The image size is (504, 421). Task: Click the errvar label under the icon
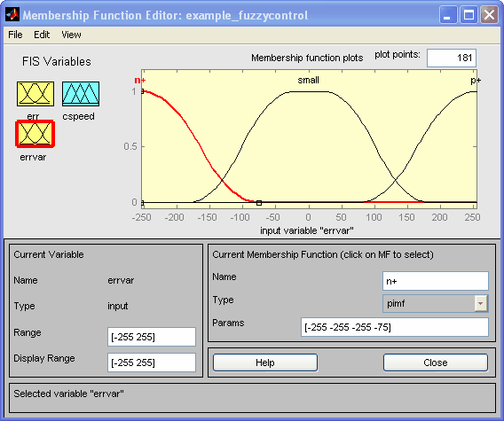click(33, 157)
